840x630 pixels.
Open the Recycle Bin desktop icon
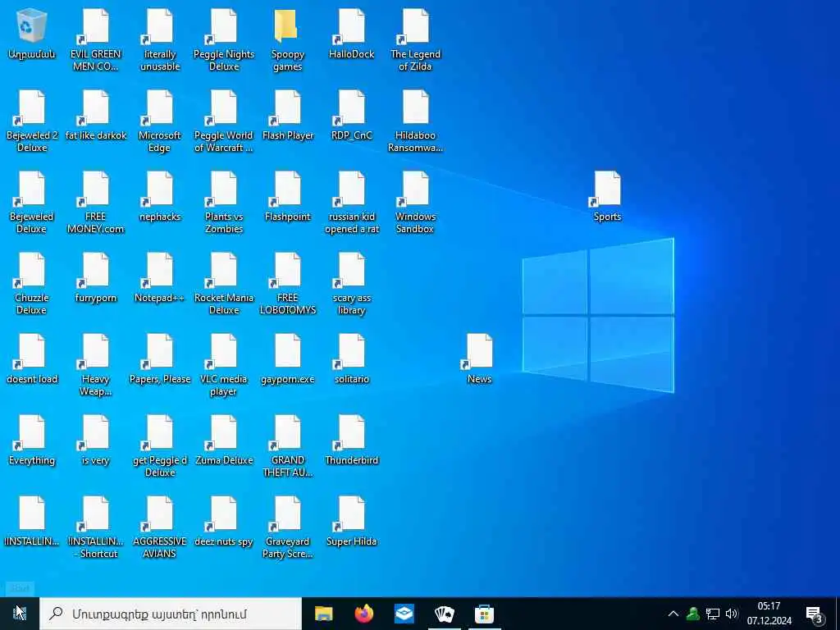32,34
